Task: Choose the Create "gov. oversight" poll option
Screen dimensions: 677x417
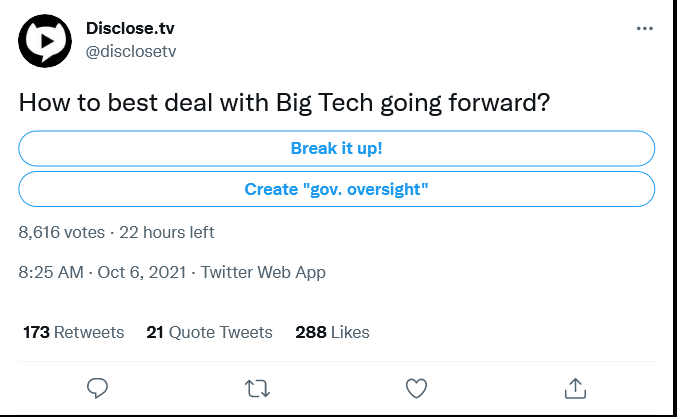Action: [336, 189]
